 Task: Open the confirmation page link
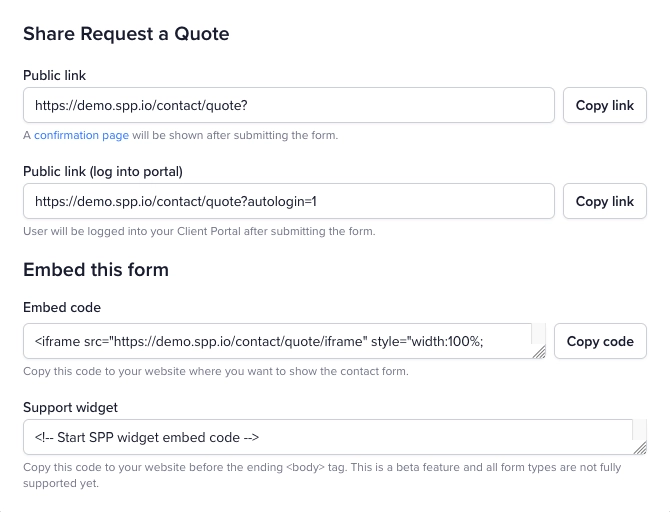tap(81, 135)
